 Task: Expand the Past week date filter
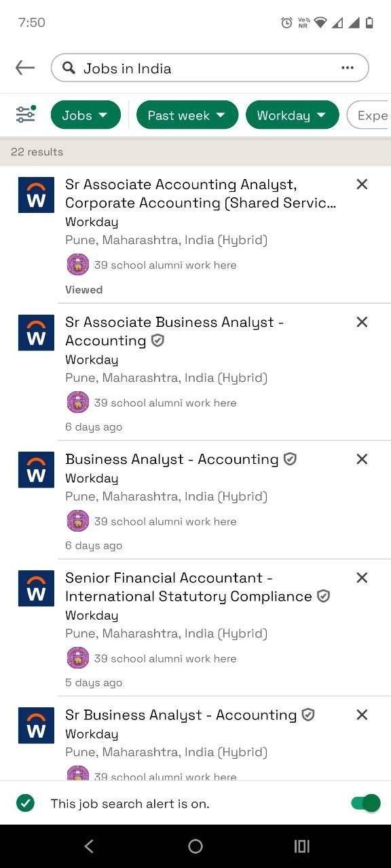[x=187, y=115]
